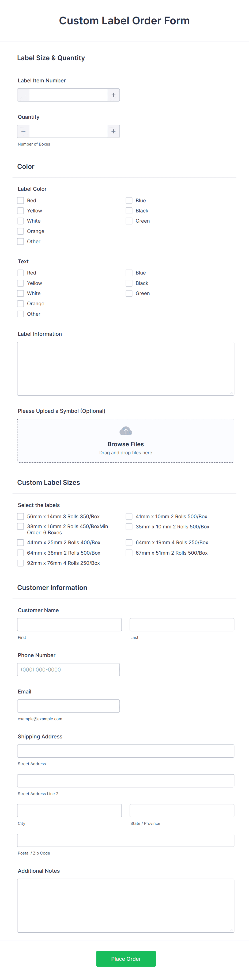This screenshot has width=249, height=980.
Task: Enable the 67mm x 51mm label size
Action: click(129, 553)
